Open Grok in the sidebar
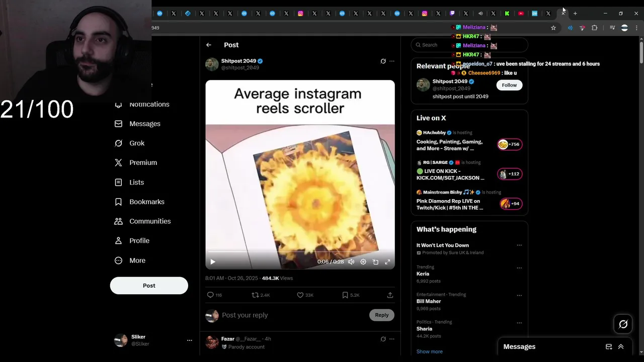The width and height of the screenshot is (644, 362). (130, 143)
